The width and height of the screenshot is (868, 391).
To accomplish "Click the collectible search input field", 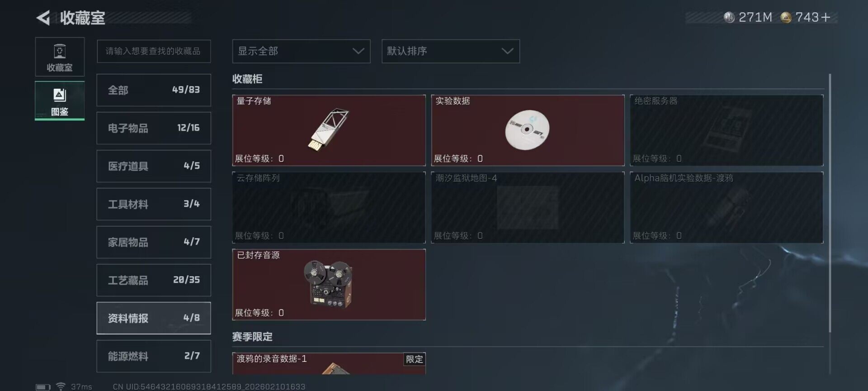I will pyautogui.click(x=154, y=51).
